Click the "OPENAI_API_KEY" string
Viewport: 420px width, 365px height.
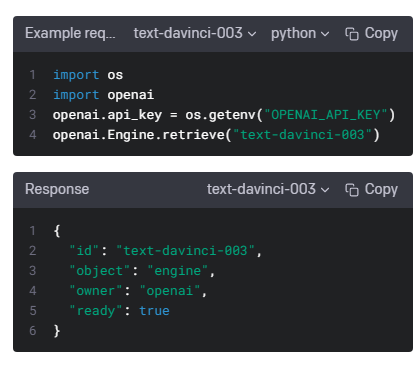(x=326, y=115)
